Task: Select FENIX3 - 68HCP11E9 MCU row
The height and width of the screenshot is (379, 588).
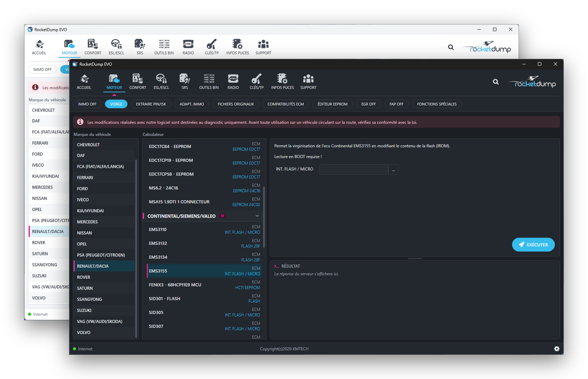Action: (204, 285)
